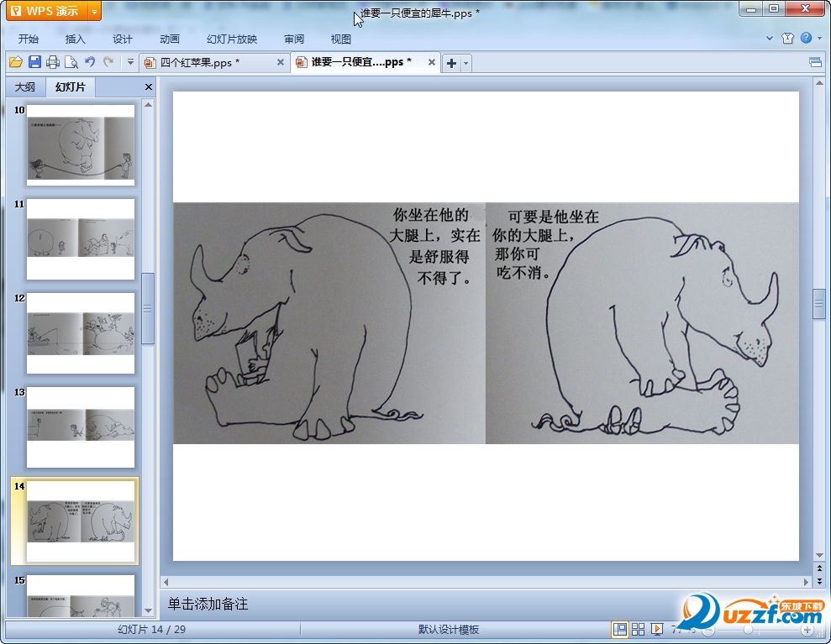Save the presentation with the floppy icon
The image size is (831, 644).
tap(34, 62)
